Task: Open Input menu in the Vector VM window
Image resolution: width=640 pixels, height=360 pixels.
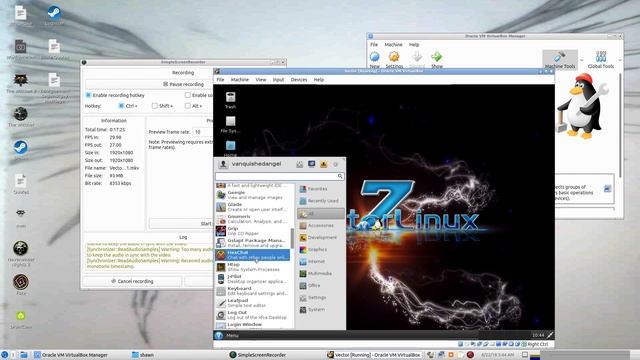Action: (278, 80)
